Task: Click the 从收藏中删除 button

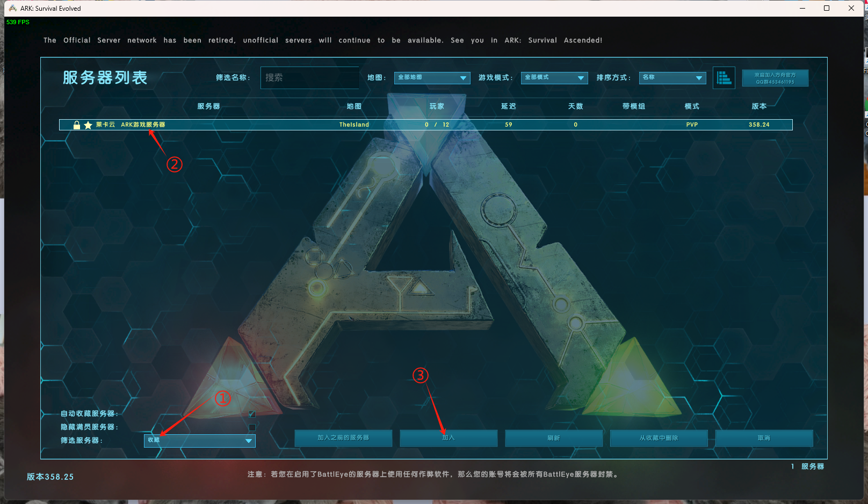Action: tap(659, 438)
